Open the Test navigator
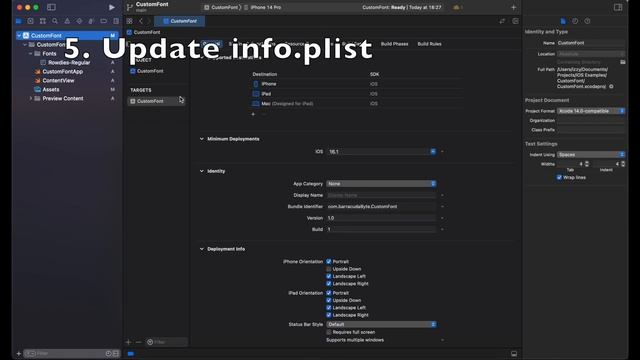The width and height of the screenshot is (640, 360). [x=79, y=21]
